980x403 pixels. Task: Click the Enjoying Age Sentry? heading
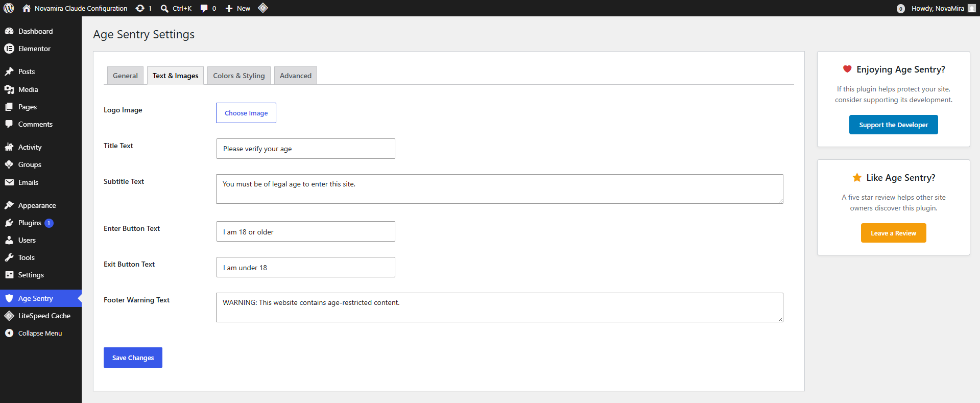click(x=901, y=69)
